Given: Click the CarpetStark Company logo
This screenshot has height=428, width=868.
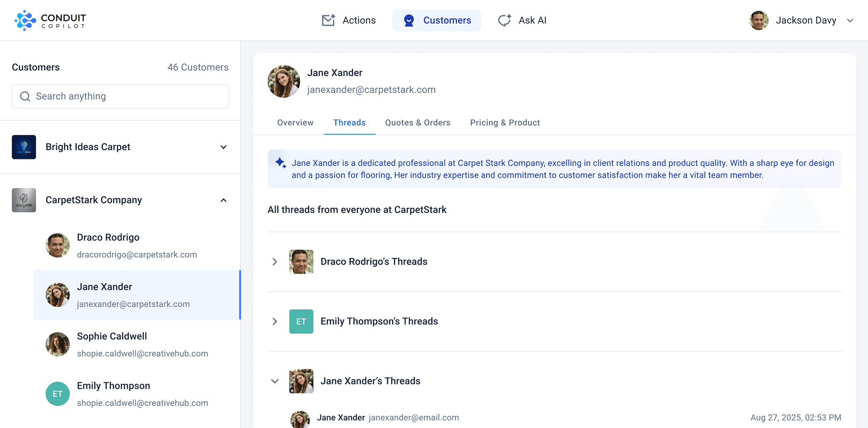Looking at the screenshot, I should (24, 200).
